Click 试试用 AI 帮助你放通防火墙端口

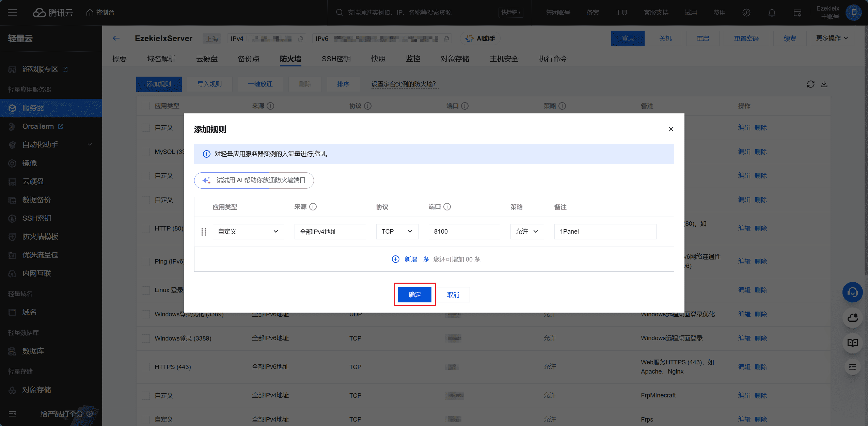(x=254, y=180)
